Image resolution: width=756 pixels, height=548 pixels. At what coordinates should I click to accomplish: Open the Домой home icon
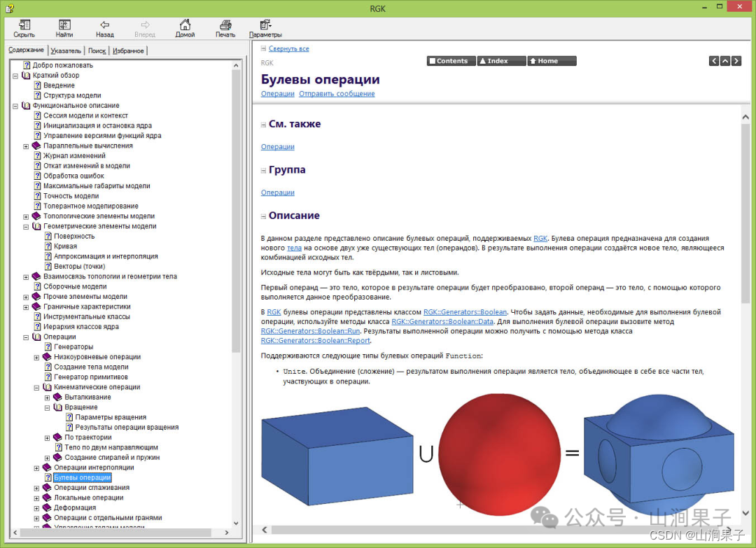click(185, 24)
